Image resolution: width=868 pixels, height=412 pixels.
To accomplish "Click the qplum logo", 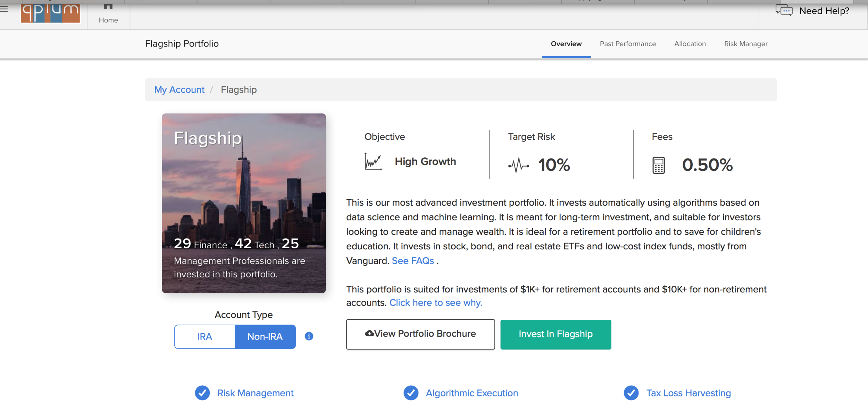I will click(x=50, y=13).
